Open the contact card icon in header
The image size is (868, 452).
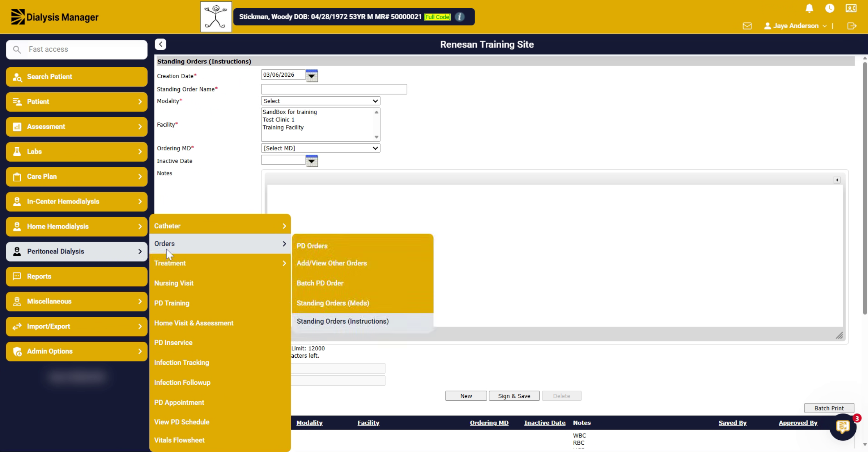click(x=851, y=8)
